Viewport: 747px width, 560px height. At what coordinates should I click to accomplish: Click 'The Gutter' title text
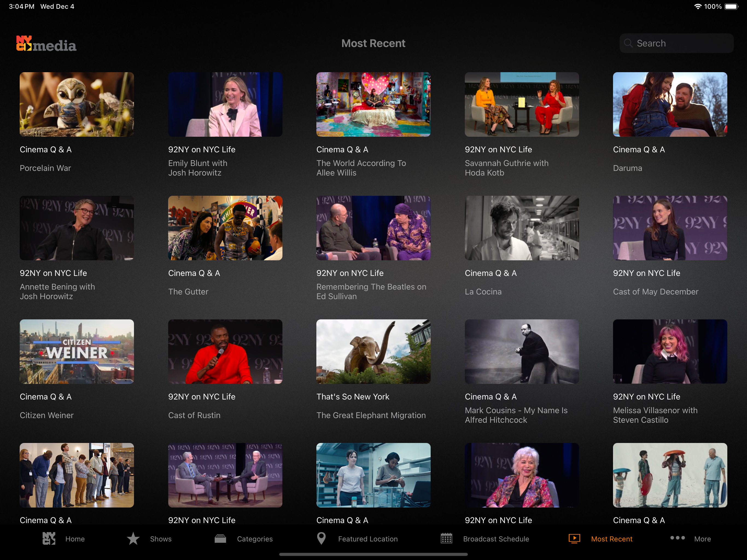tap(188, 292)
